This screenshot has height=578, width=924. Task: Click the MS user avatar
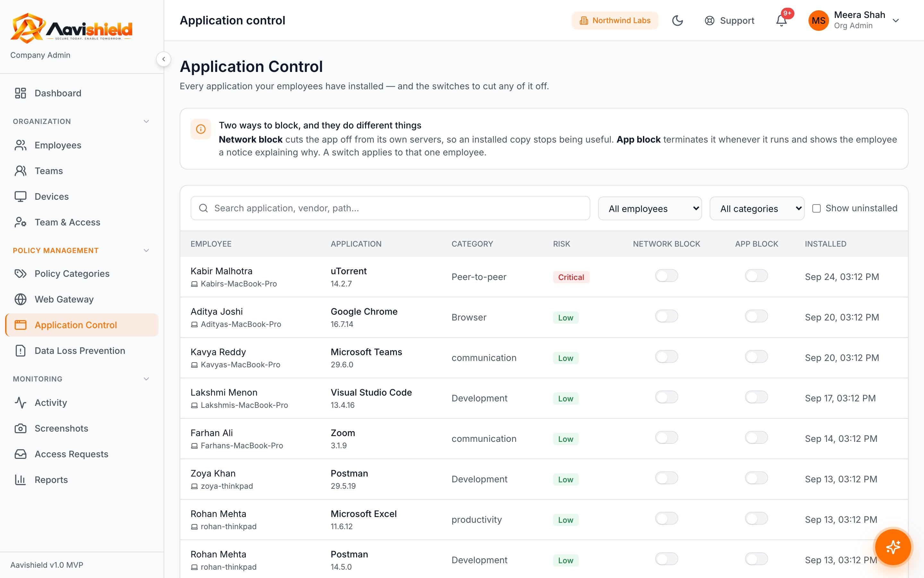pos(818,21)
